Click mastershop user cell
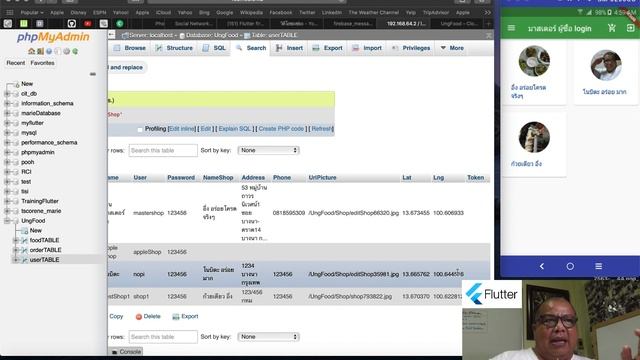Image resolution: width=640 pixels, height=360 pixels. coord(148,213)
